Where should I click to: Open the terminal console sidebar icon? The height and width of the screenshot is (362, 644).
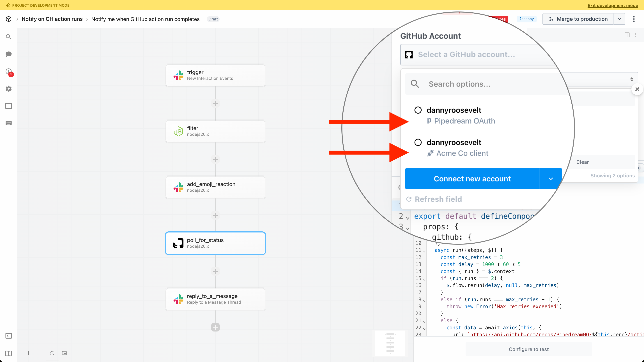click(x=8, y=336)
